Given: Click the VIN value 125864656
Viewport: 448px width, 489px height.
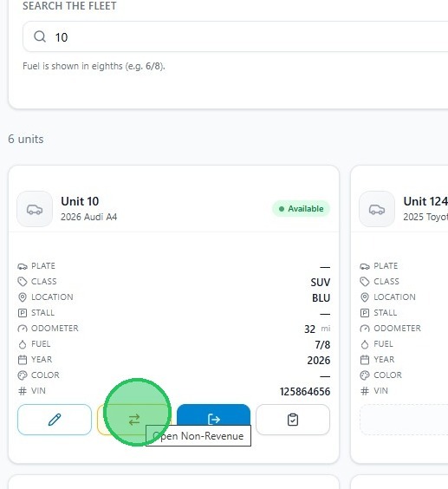Looking at the screenshot, I should point(305,391).
